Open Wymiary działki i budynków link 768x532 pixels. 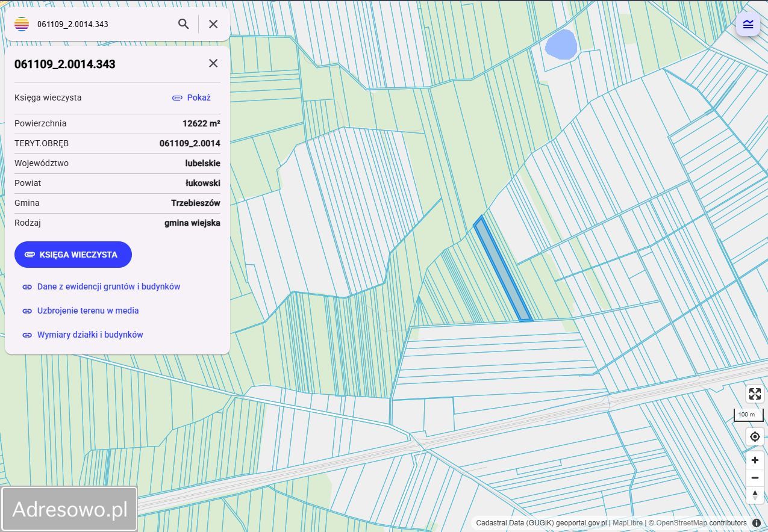click(90, 335)
